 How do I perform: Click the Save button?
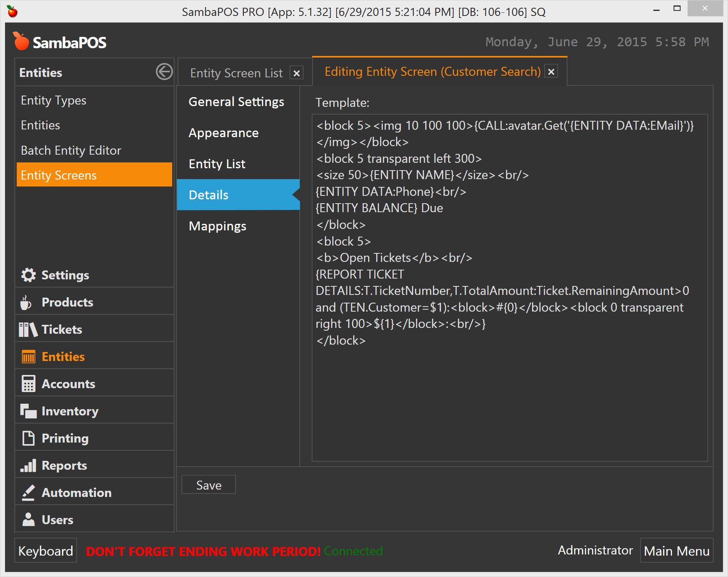(x=209, y=485)
